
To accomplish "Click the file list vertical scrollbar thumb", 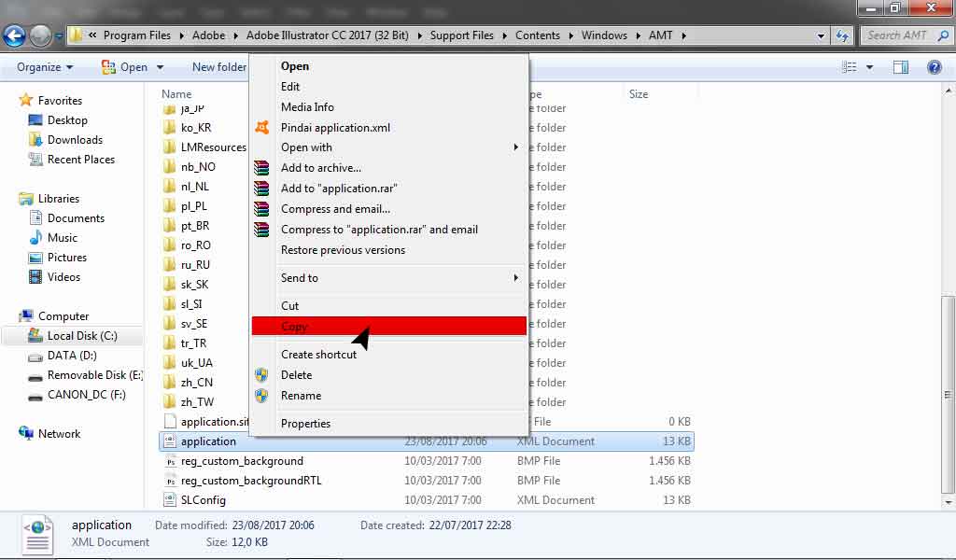I will tap(947, 395).
